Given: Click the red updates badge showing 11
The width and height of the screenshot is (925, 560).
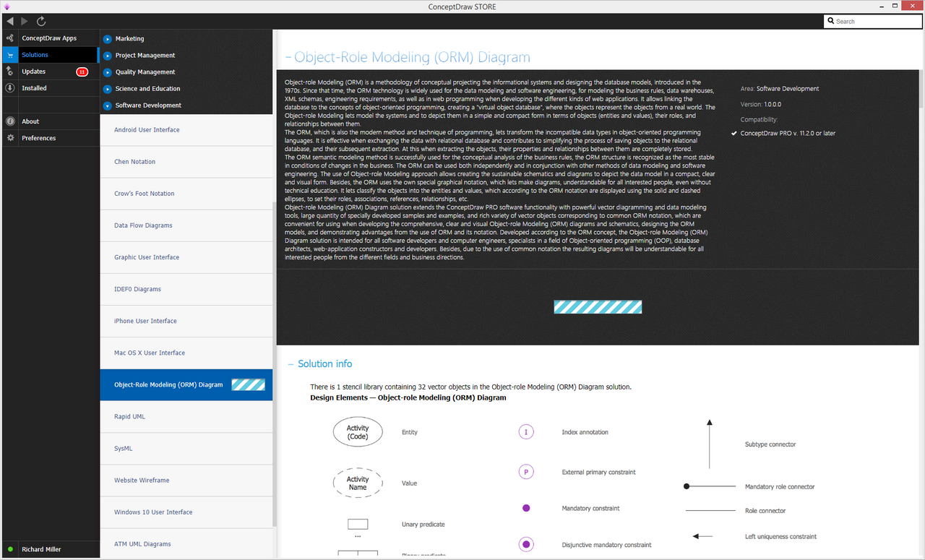Looking at the screenshot, I should click(82, 72).
